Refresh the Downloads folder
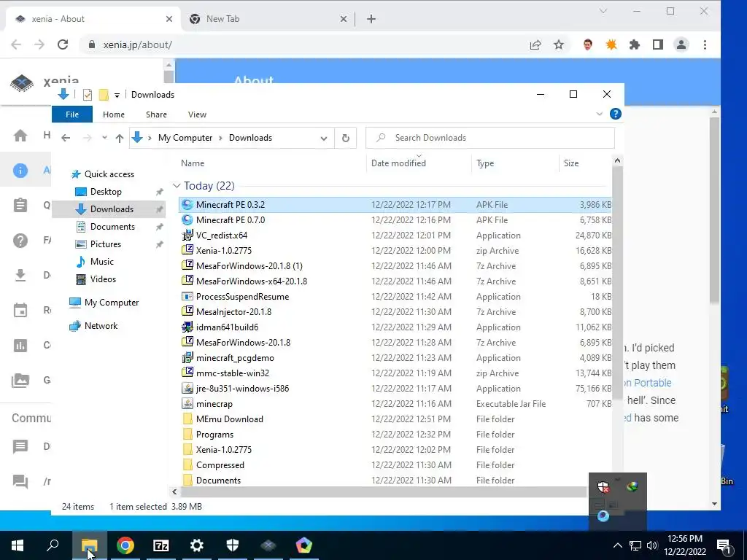 tap(345, 138)
